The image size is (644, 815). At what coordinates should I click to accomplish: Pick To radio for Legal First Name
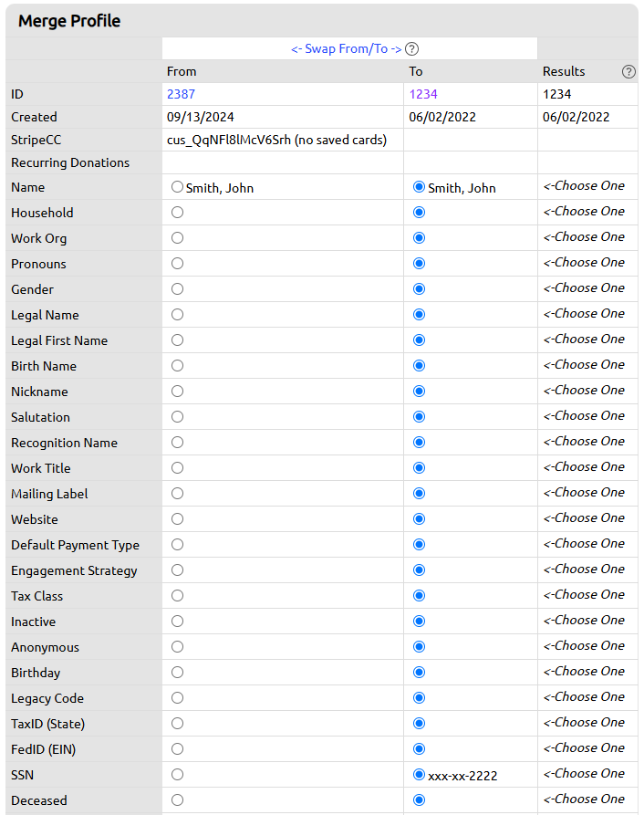419,340
